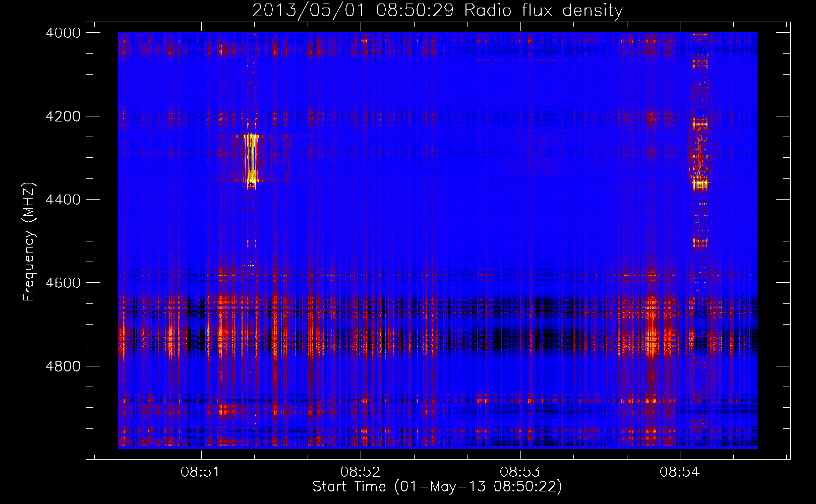This screenshot has height=504, width=816.
Task: Select the 4800 frequency tick label
Action: click(63, 366)
